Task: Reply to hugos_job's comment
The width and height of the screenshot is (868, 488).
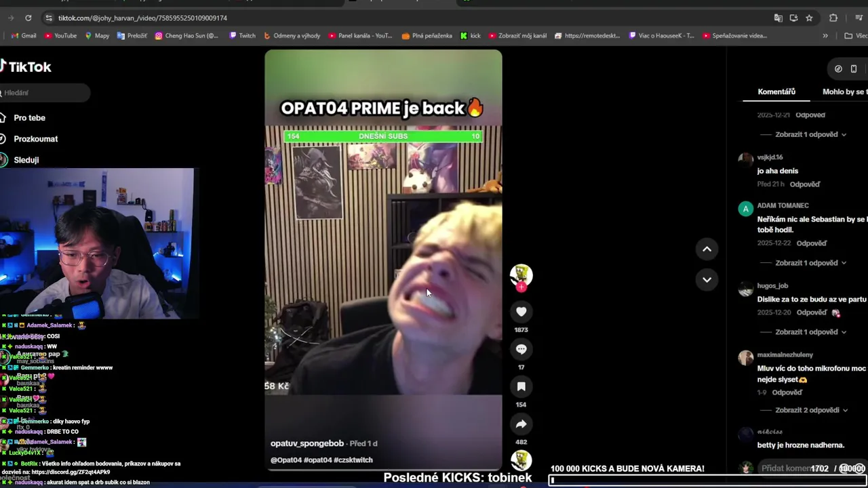Action: pos(811,312)
